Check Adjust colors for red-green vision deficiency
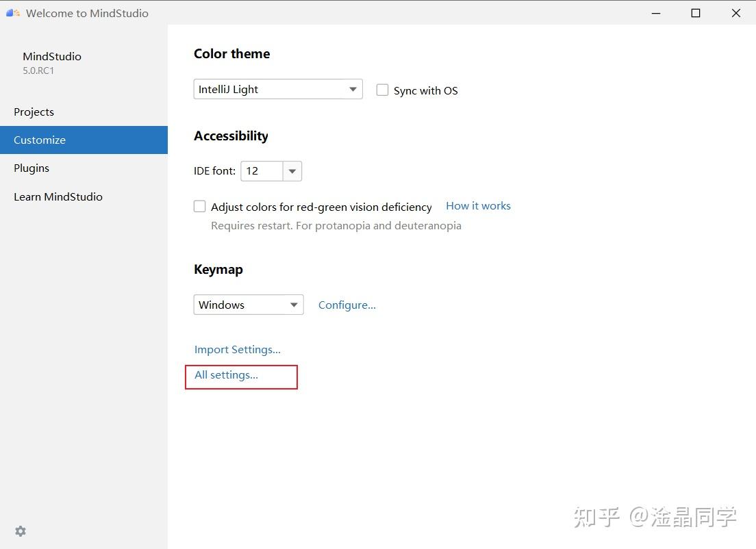The width and height of the screenshot is (756, 549). tap(199, 206)
